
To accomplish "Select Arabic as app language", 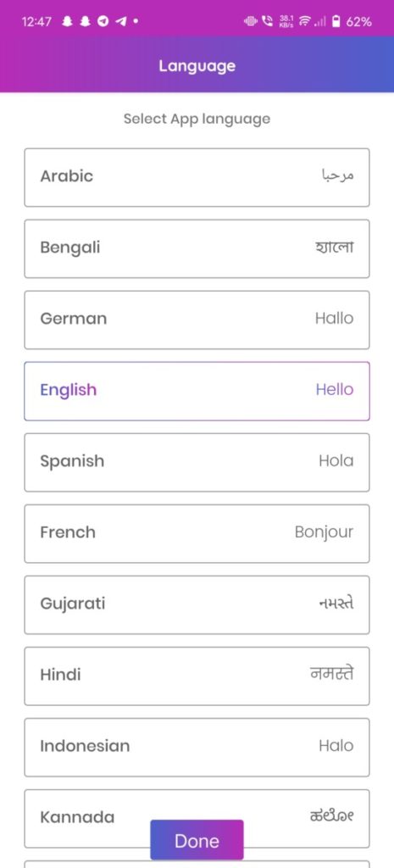I will [x=197, y=177].
